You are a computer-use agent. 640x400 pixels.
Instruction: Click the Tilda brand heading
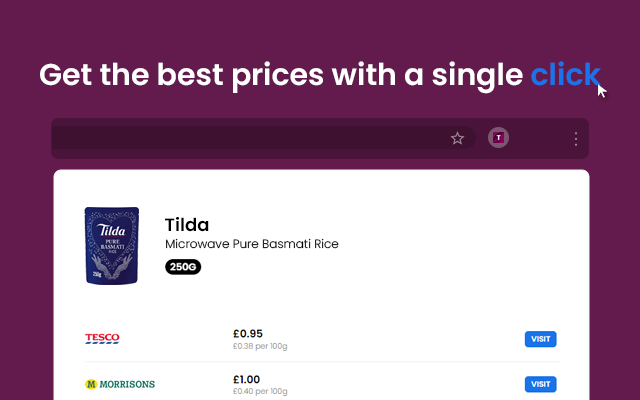pos(187,224)
